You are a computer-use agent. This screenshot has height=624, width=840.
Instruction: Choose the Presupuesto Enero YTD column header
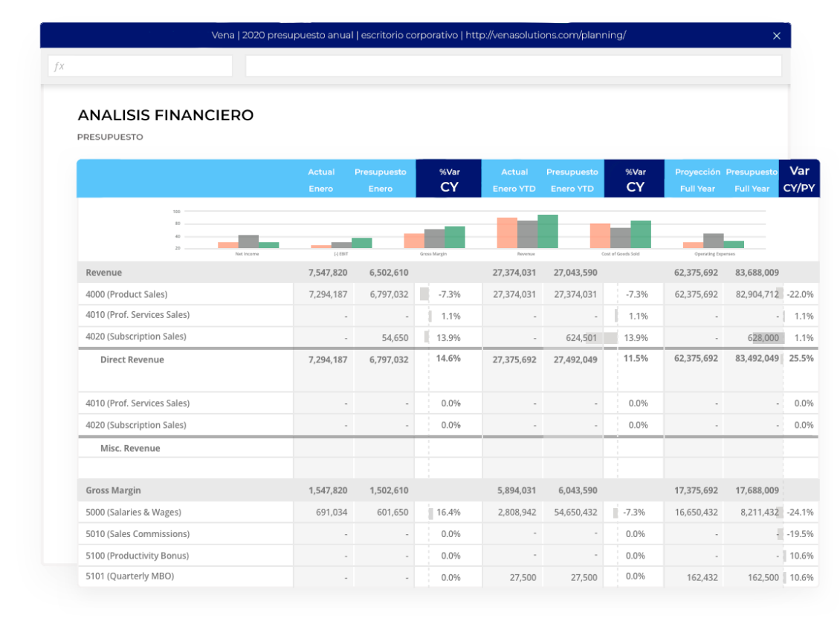[x=572, y=180]
